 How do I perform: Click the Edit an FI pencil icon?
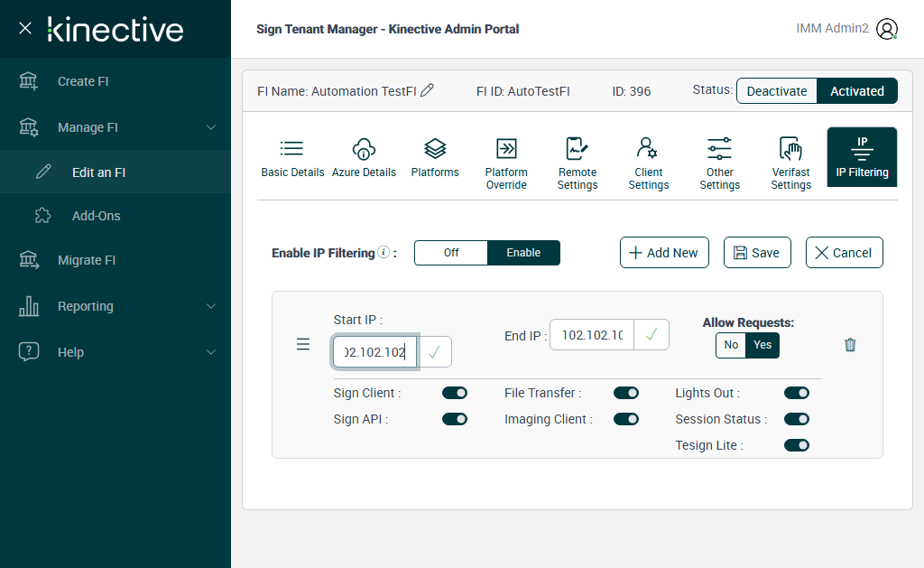click(43, 172)
